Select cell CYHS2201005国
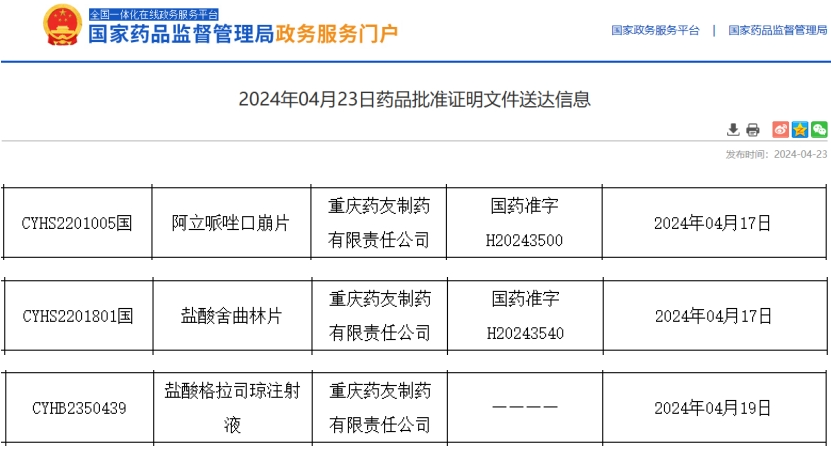The width and height of the screenshot is (831, 449). tap(77, 223)
